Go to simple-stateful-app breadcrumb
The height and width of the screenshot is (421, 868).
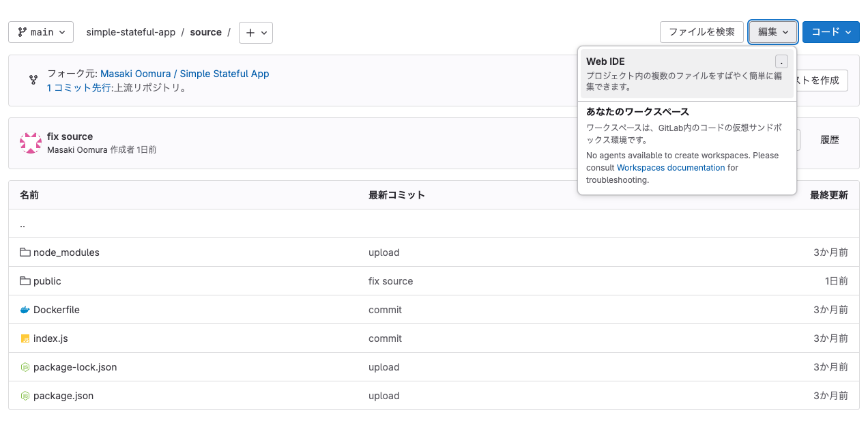[x=131, y=32]
